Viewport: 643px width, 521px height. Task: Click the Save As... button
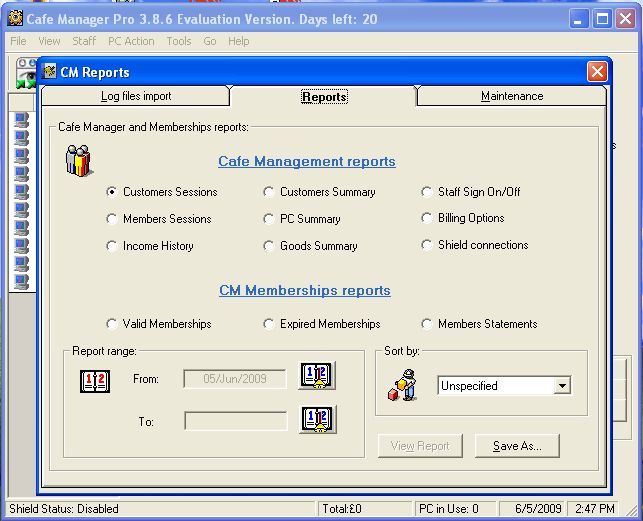[x=518, y=446]
